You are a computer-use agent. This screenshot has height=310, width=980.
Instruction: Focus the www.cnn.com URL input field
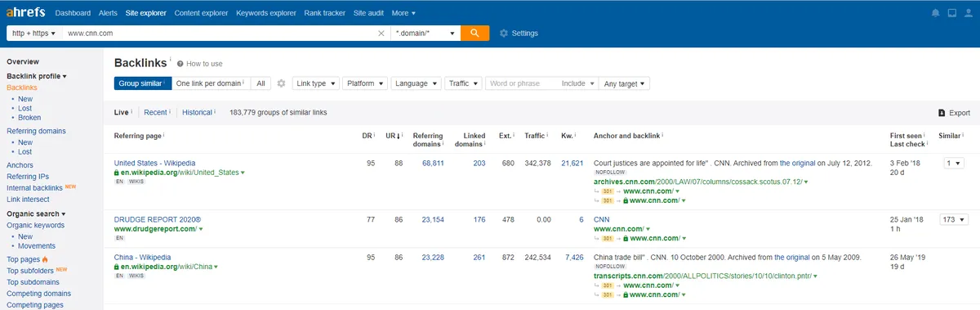coord(219,34)
